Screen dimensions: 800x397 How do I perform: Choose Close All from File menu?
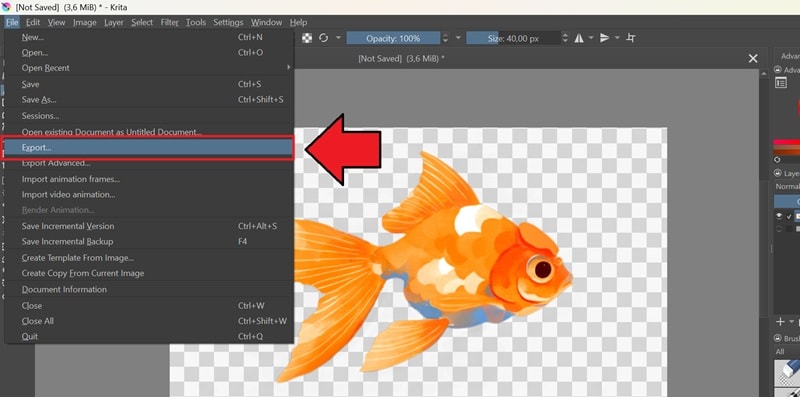coord(149,321)
